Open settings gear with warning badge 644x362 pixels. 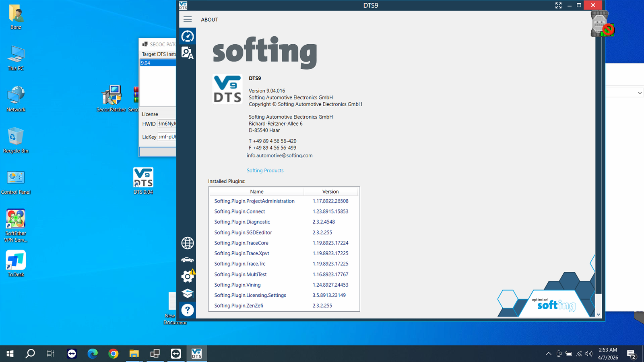[x=188, y=276]
